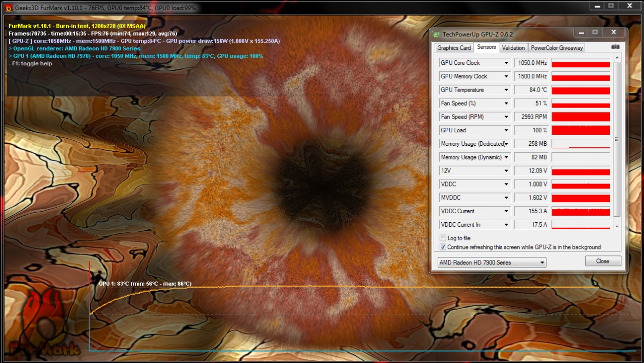This screenshot has width=644, height=363.
Task: Close the FurMark window
Action: (x=629, y=6)
